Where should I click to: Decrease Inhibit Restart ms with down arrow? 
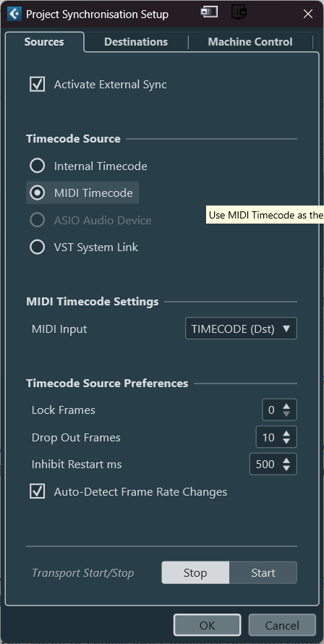[x=286, y=468]
